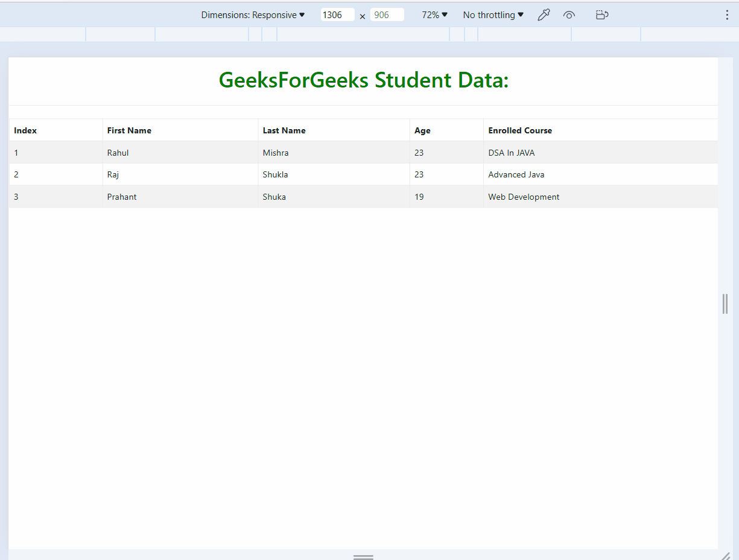Select the first name cell Raj
Screen dimensions: 739x560
[180, 174]
